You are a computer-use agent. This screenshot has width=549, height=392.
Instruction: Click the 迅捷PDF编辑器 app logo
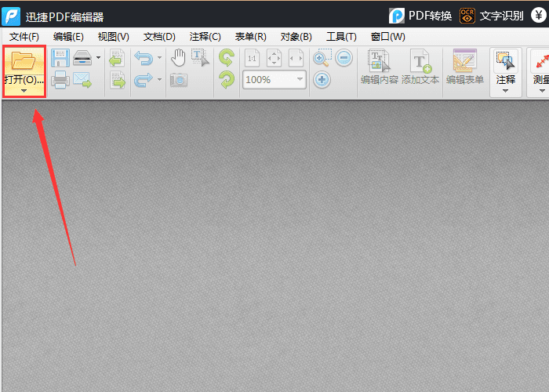pyautogui.click(x=11, y=16)
